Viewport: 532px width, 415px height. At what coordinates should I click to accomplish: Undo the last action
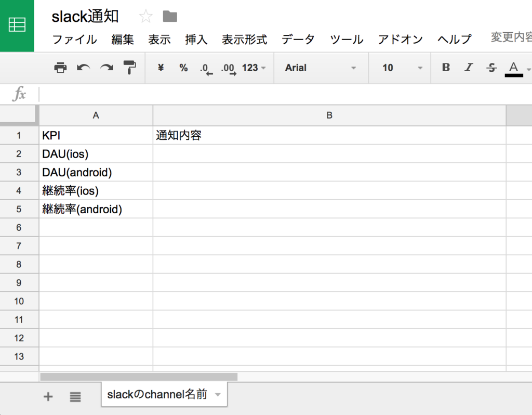[84, 68]
